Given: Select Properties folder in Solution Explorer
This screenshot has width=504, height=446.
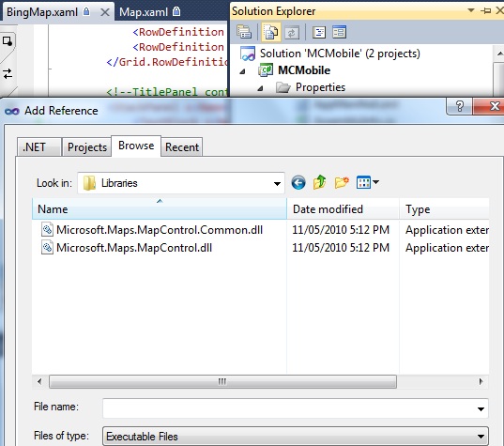Looking at the screenshot, I should coord(320,87).
